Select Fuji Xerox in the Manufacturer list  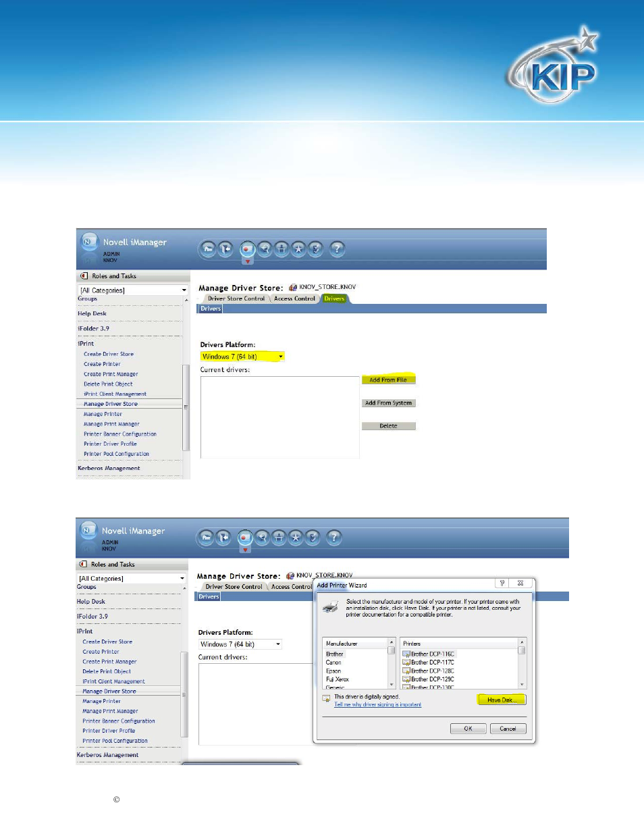click(x=338, y=679)
